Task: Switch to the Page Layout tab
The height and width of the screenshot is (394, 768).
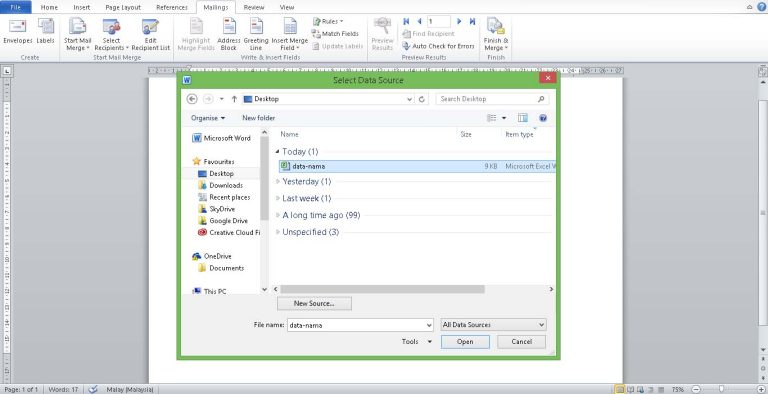Action: (123, 7)
